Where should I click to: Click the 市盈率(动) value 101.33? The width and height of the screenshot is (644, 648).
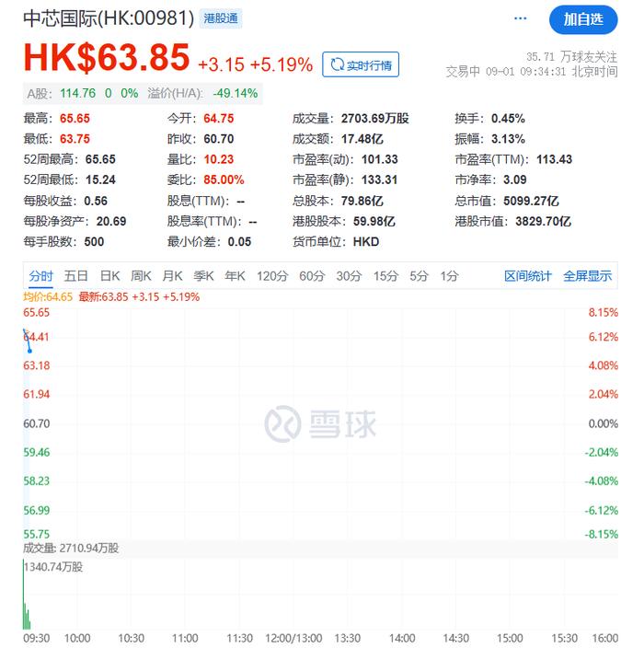379,159
